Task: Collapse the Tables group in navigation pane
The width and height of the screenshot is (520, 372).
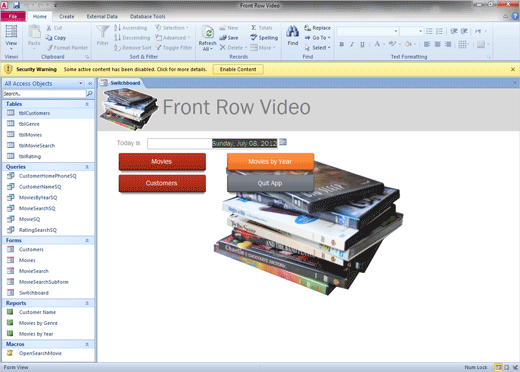Action: pyautogui.click(x=87, y=104)
